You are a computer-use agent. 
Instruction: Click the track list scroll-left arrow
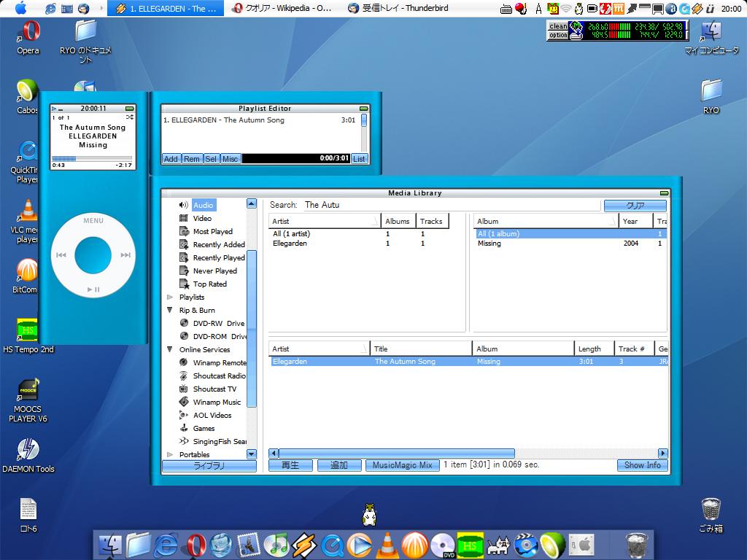(x=274, y=453)
